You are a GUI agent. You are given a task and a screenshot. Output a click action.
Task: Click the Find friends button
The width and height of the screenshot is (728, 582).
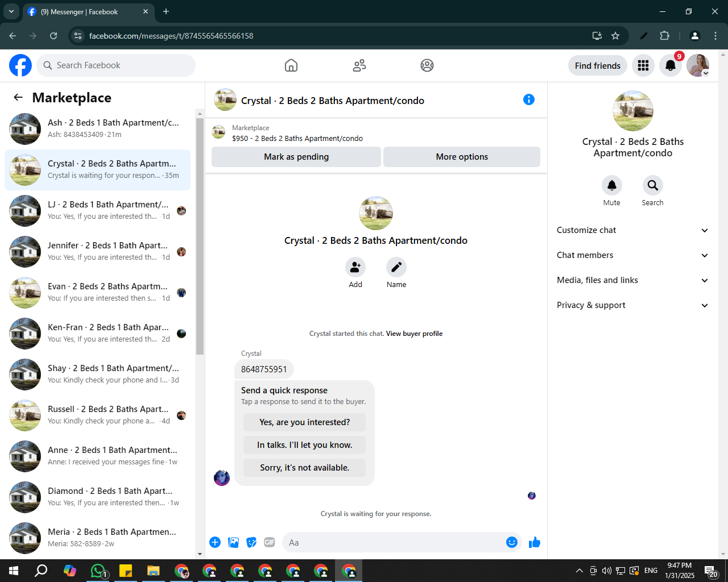[598, 65]
